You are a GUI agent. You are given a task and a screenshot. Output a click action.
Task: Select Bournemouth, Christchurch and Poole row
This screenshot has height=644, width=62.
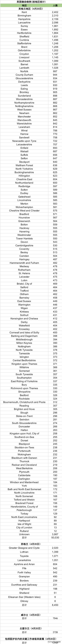point(24,402)
